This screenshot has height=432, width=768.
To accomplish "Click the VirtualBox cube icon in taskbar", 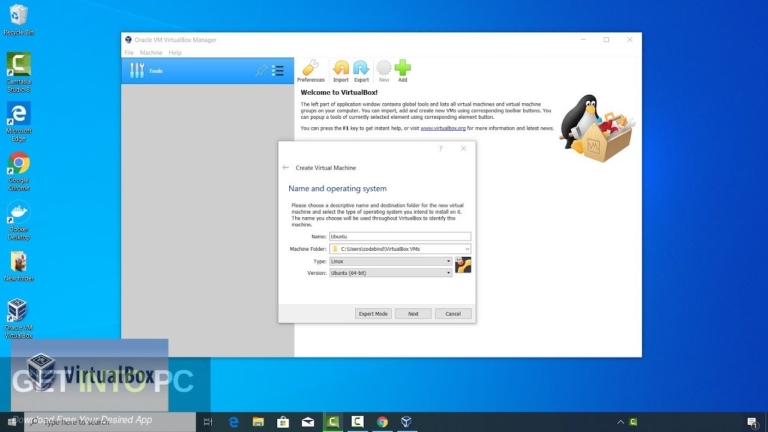I will (407, 422).
